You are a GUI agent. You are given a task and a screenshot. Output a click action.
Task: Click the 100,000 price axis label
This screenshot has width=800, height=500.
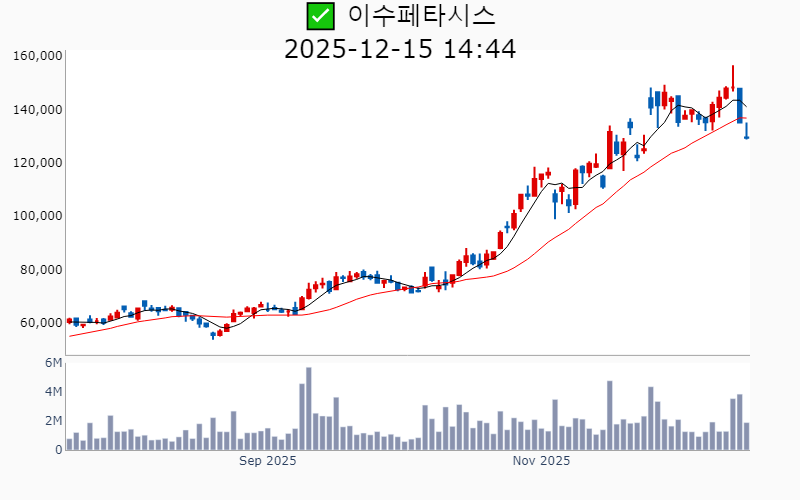(x=37, y=216)
